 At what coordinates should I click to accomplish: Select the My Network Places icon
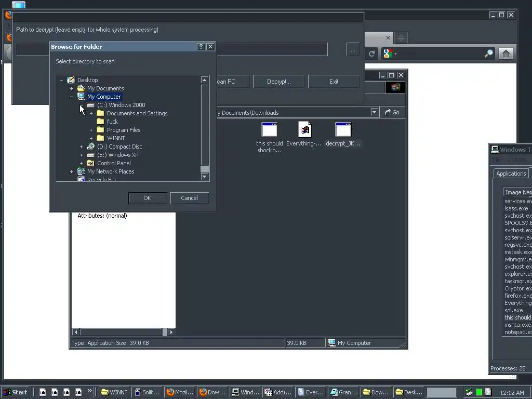coord(81,171)
